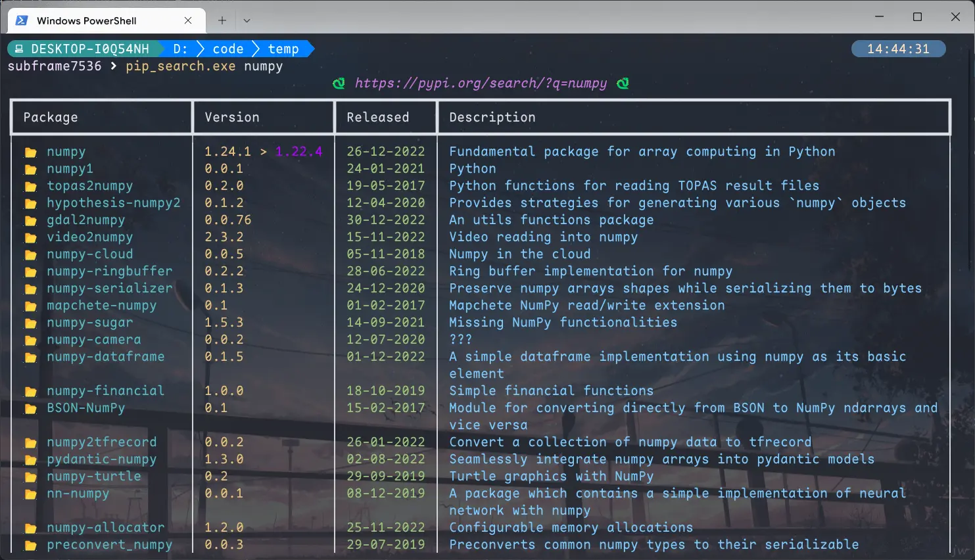Click the folder icon next to numpy-ringbuffer
This screenshot has height=560, width=975.
coord(30,272)
